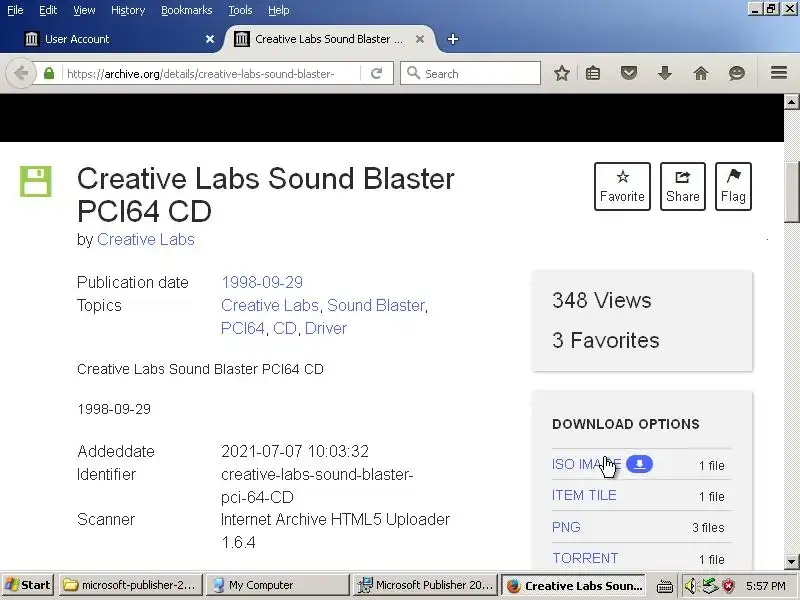Click the Share button

pyautogui.click(x=683, y=186)
